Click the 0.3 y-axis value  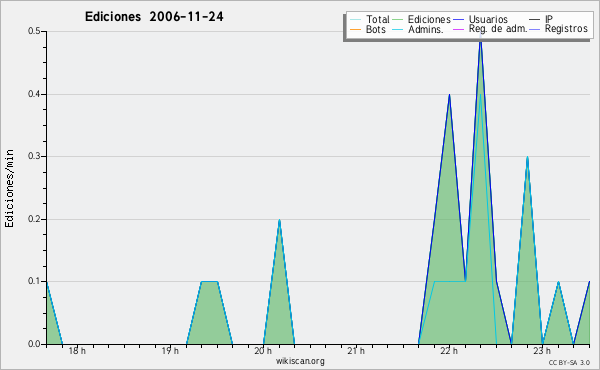pyautogui.click(x=34, y=156)
